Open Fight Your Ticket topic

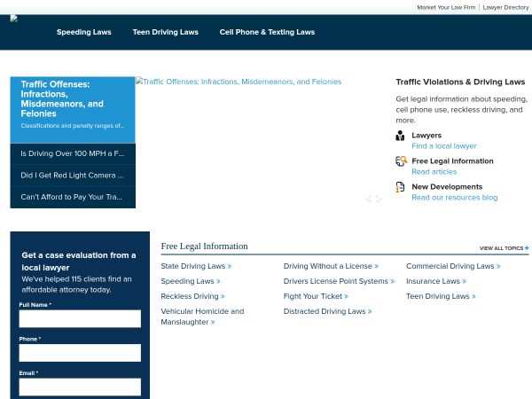click(316, 296)
